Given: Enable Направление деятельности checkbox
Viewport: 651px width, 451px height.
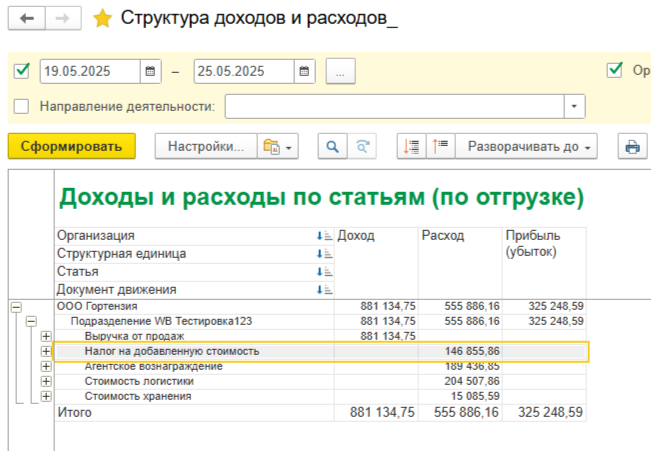Looking at the screenshot, I should point(22,106).
